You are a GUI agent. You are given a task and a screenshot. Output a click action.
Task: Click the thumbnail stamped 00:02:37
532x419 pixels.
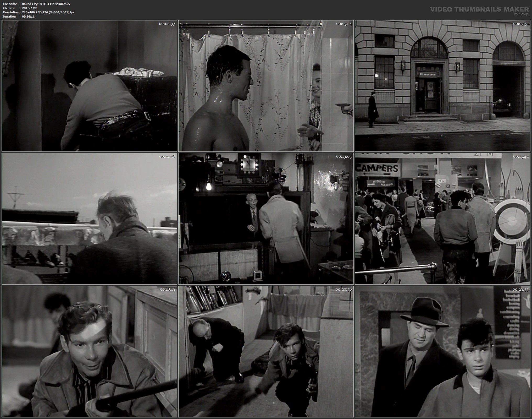click(89, 86)
